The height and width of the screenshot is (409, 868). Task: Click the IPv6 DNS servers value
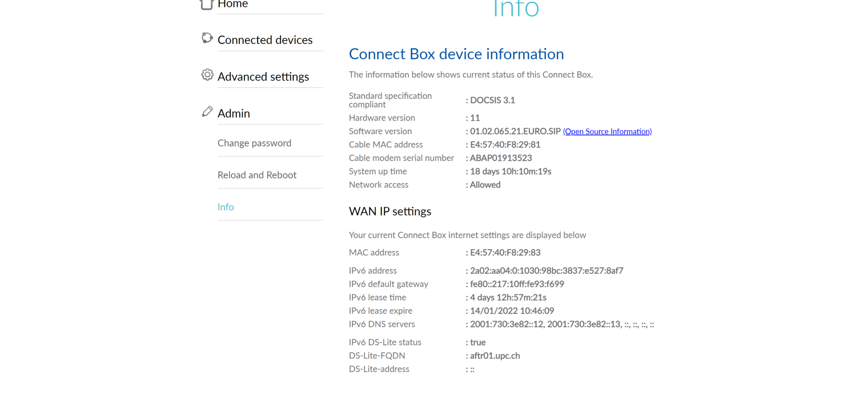pyautogui.click(x=561, y=324)
